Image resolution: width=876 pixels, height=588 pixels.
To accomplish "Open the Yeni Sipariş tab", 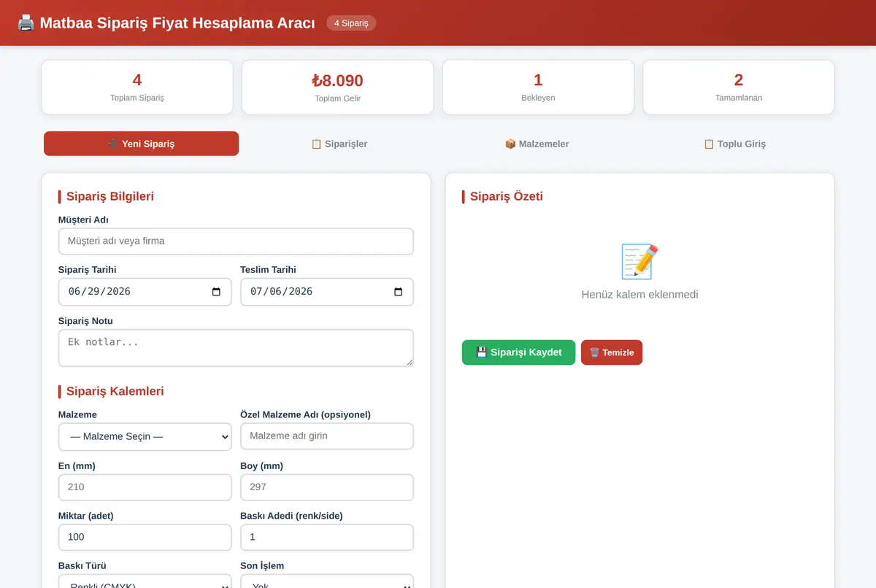I will tap(141, 144).
